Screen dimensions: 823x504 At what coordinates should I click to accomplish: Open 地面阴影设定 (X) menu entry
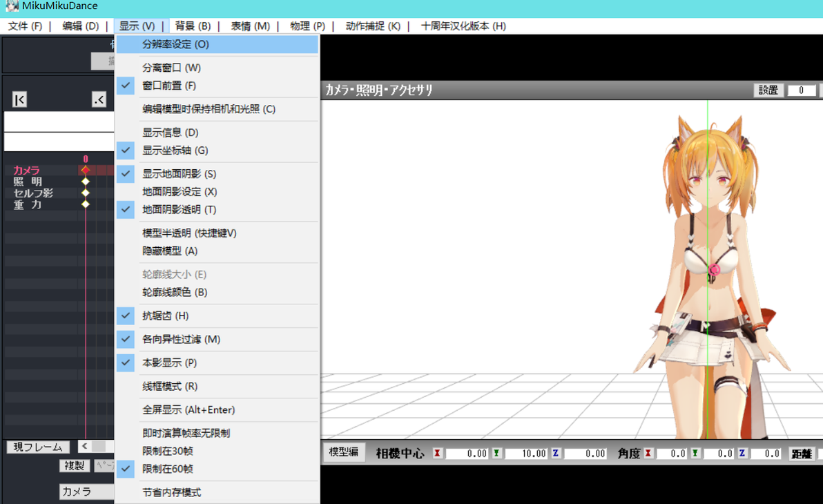click(x=217, y=192)
